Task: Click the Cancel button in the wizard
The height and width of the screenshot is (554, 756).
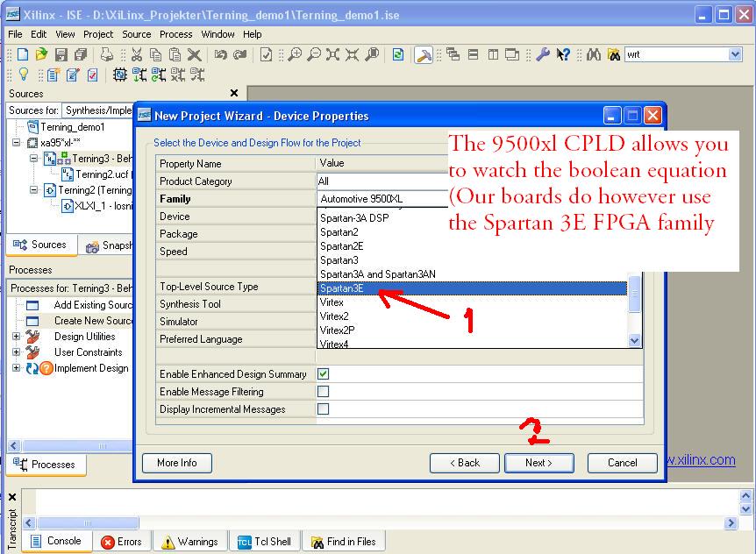Action: 622,463
